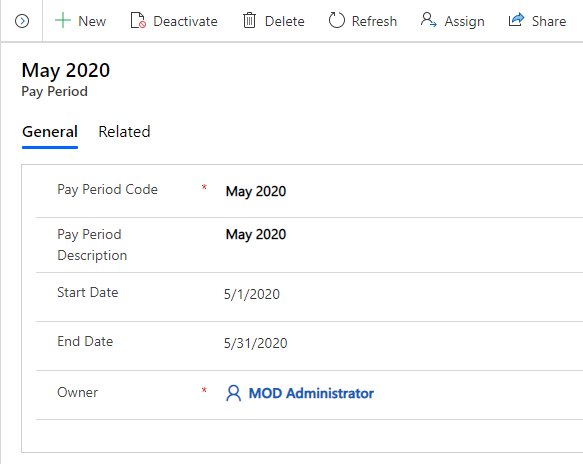Viewport: 583px width, 464px height.
Task: Click the Delete trash can icon
Action: [249, 20]
